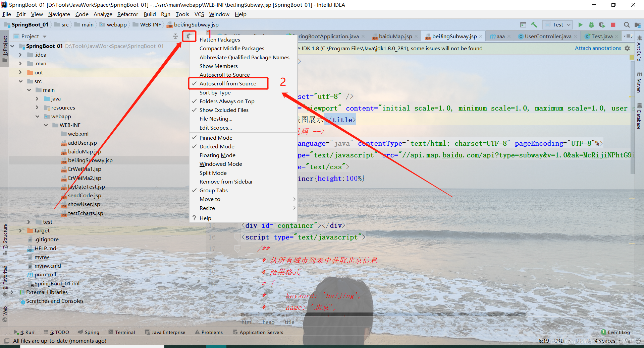Open Maven tool window
The height and width of the screenshot is (348, 644).
click(639, 82)
